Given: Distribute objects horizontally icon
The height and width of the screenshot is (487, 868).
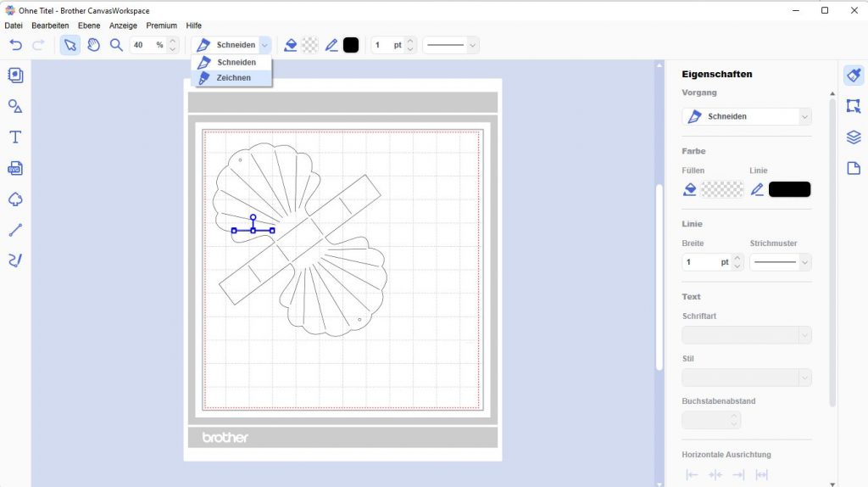Looking at the screenshot, I should 762,475.
